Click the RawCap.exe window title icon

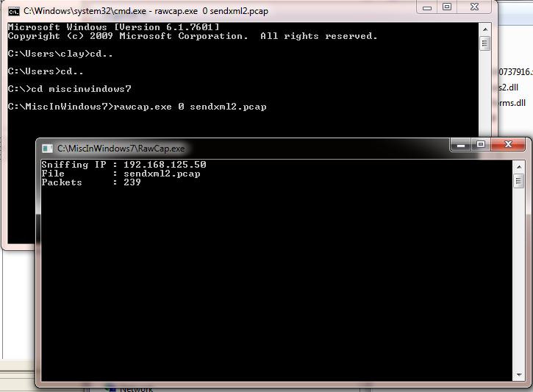[47, 149]
